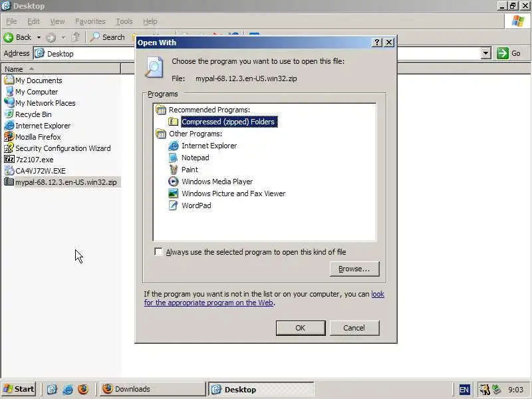Select Windows Picture and Fax Viewer

click(233, 194)
